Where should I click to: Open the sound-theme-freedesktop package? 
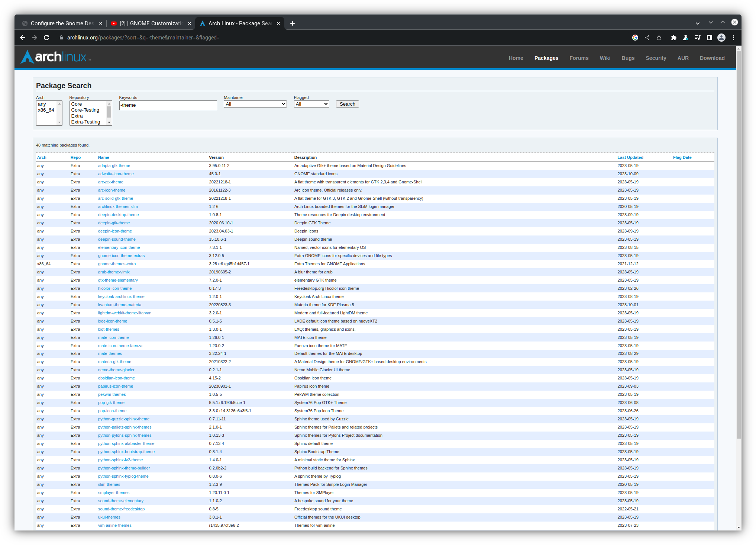(122, 509)
